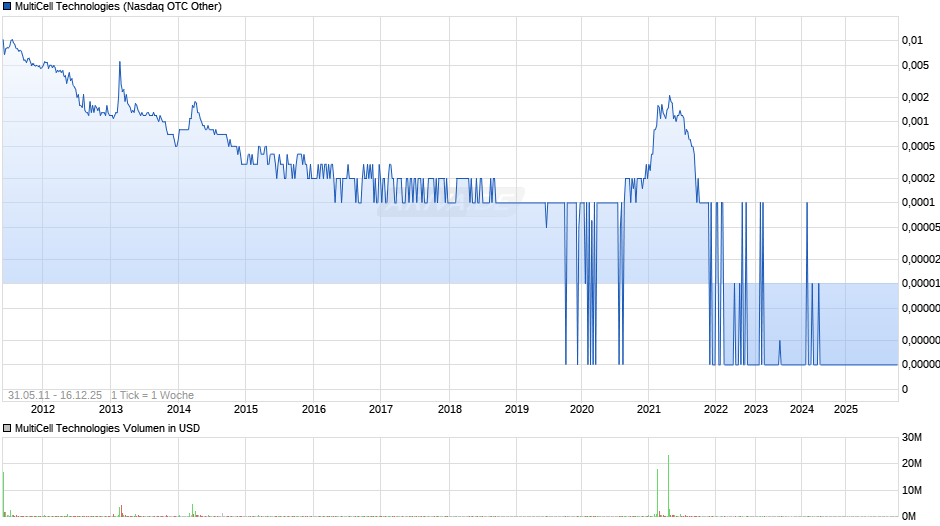Click the 2022 year label
The height and width of the screenshot is (526, 940).
pyautogui.click(x=716, y=409)
